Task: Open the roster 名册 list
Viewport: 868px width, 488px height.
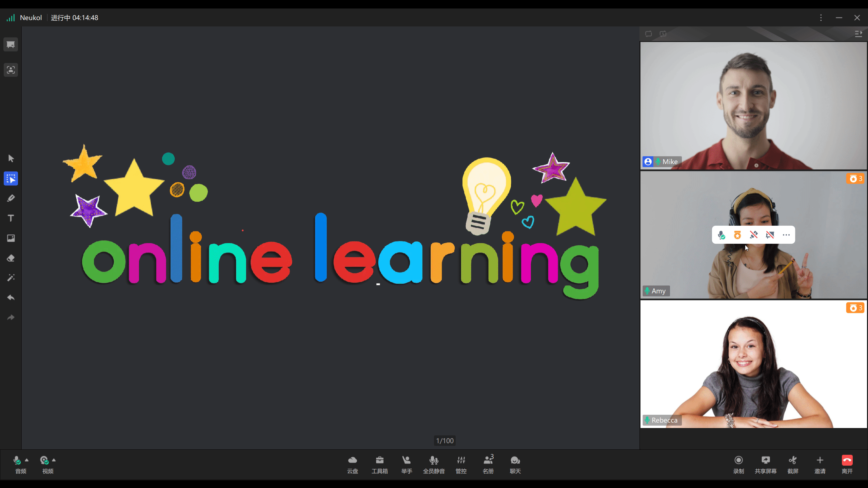Action: [488, 465]
